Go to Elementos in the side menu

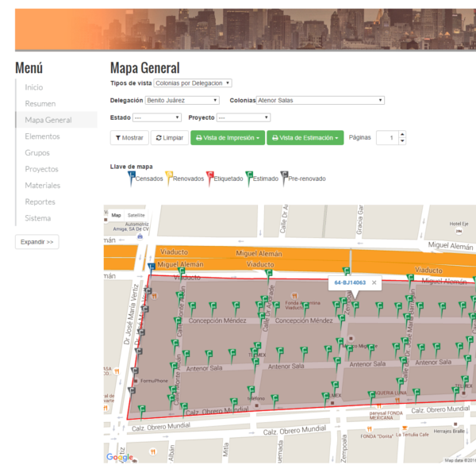click(42, 136)
